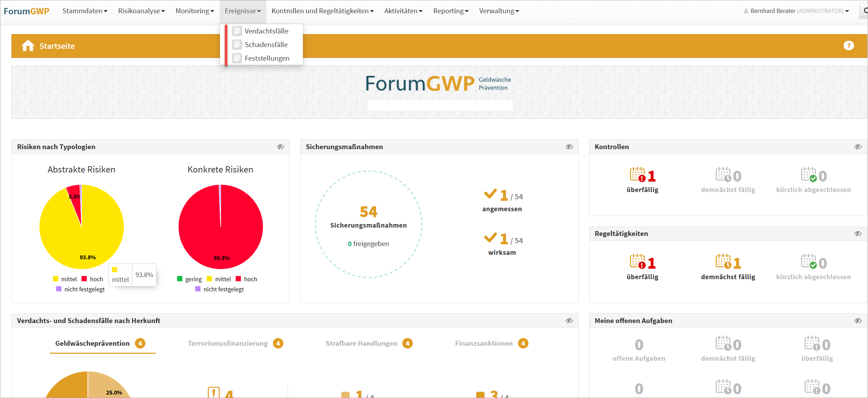
Task: Expand the Stammdaten dropdown menu
Action: [x=85, y=11]
